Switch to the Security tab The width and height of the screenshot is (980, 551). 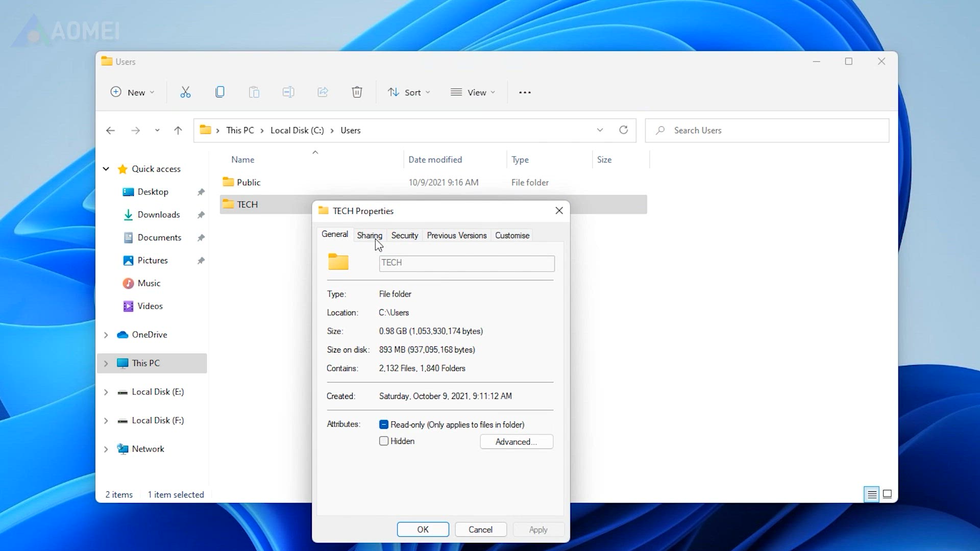(405, 235)
